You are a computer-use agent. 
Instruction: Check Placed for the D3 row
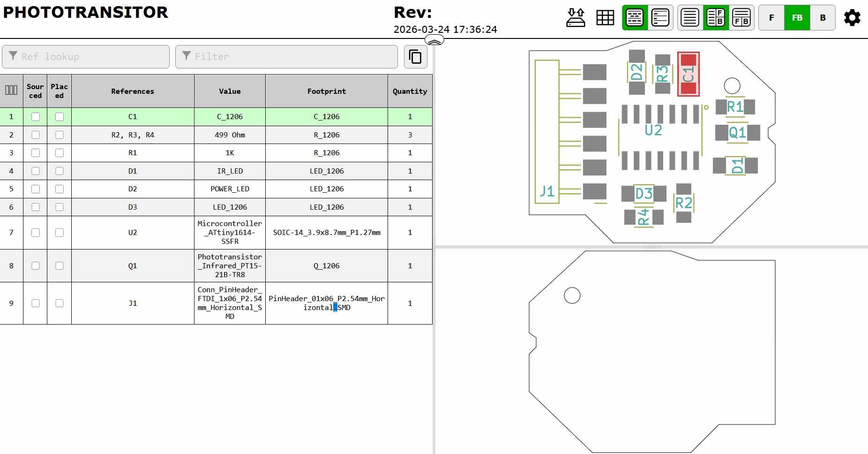pos(60,207)
